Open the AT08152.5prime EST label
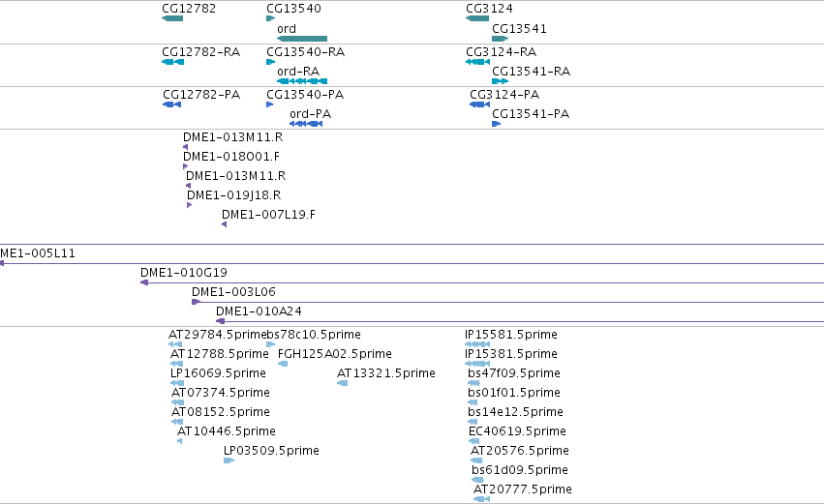824x504 pixels. coord(220,413)
